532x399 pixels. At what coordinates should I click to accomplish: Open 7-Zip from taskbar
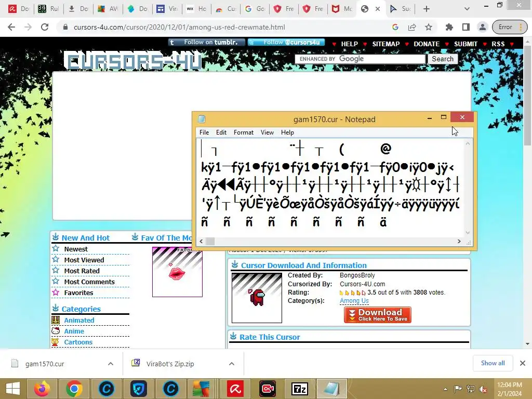point(300,389)
